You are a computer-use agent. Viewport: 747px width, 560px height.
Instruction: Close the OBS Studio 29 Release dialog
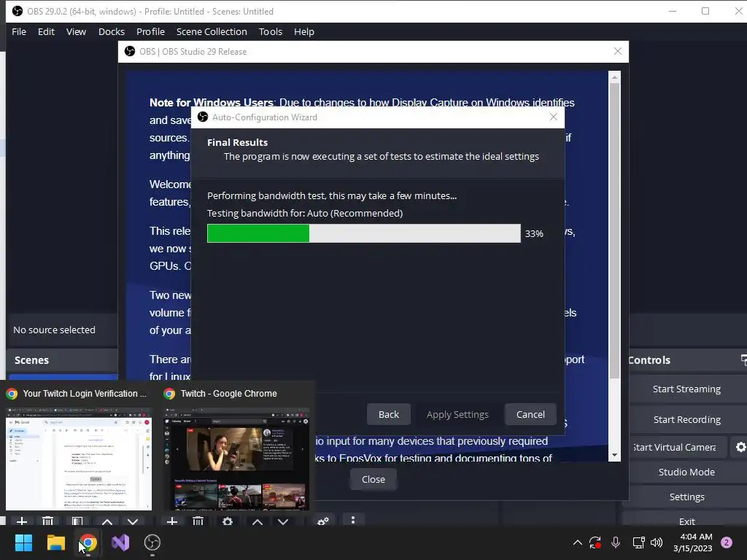(373, 479)
